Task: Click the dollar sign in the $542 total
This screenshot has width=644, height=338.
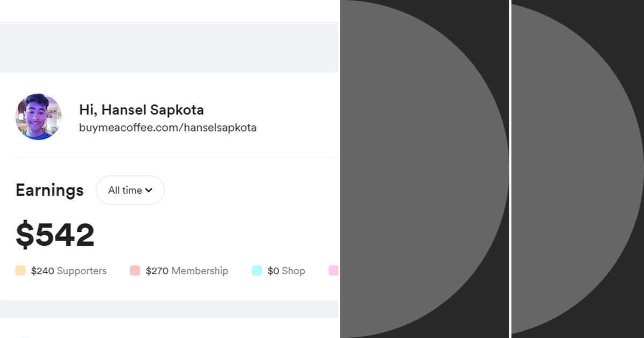Action: (25, 235)
